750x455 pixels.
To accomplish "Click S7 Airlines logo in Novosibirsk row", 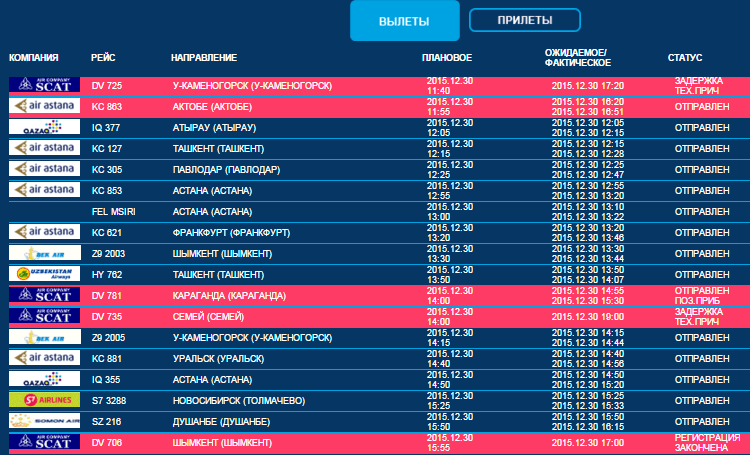I will (43, 400).
